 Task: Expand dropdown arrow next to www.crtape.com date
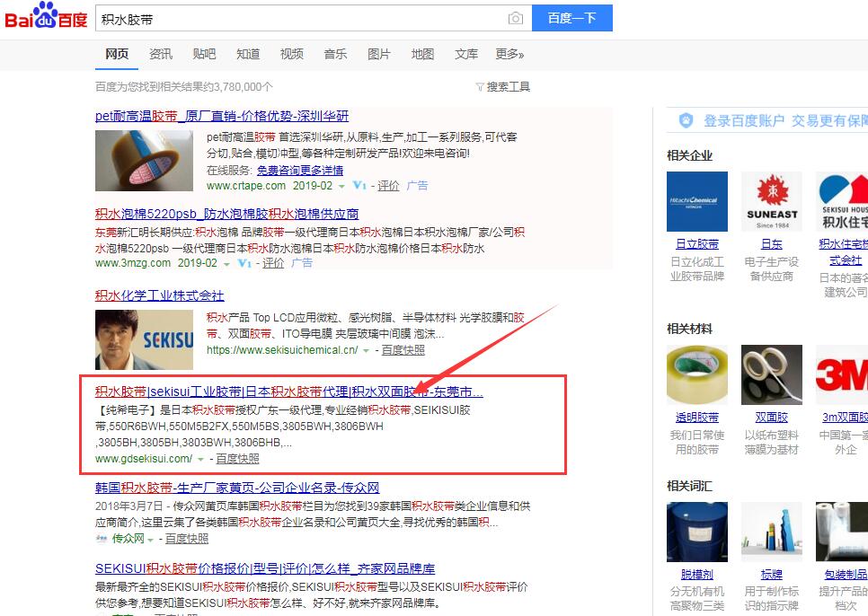coord(341,187)
